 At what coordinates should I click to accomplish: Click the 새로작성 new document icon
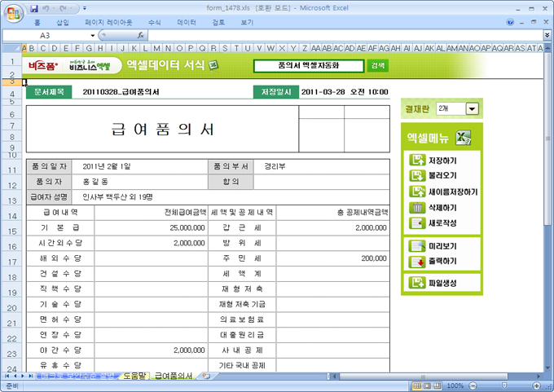(417, 223)
